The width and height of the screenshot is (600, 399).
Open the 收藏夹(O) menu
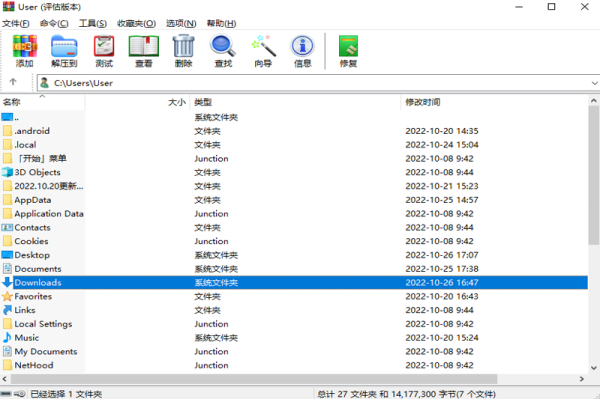click(x=136, y=24)
